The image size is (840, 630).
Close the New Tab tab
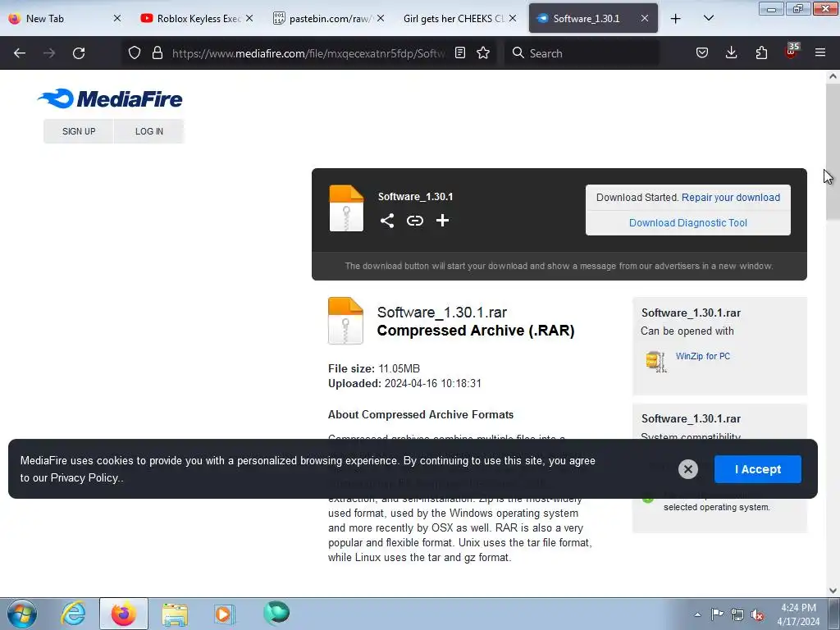pos(117,18)
